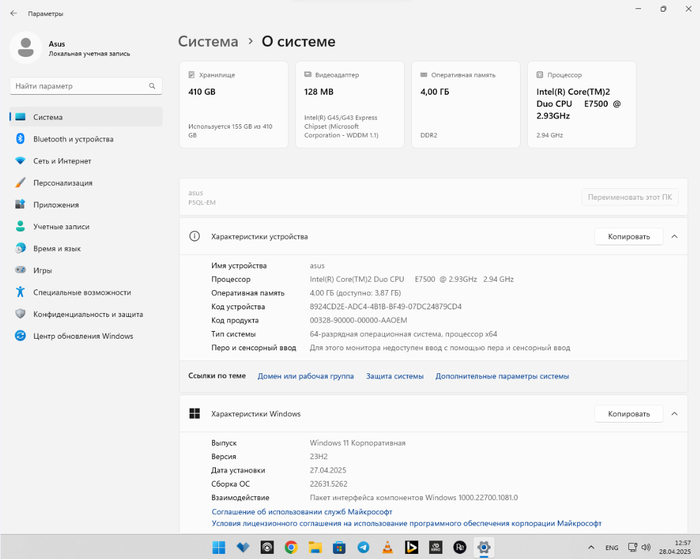Click the Персонализация brush icon
The height and width of the screenshot is (559, 700).
[x=20, y=182]
